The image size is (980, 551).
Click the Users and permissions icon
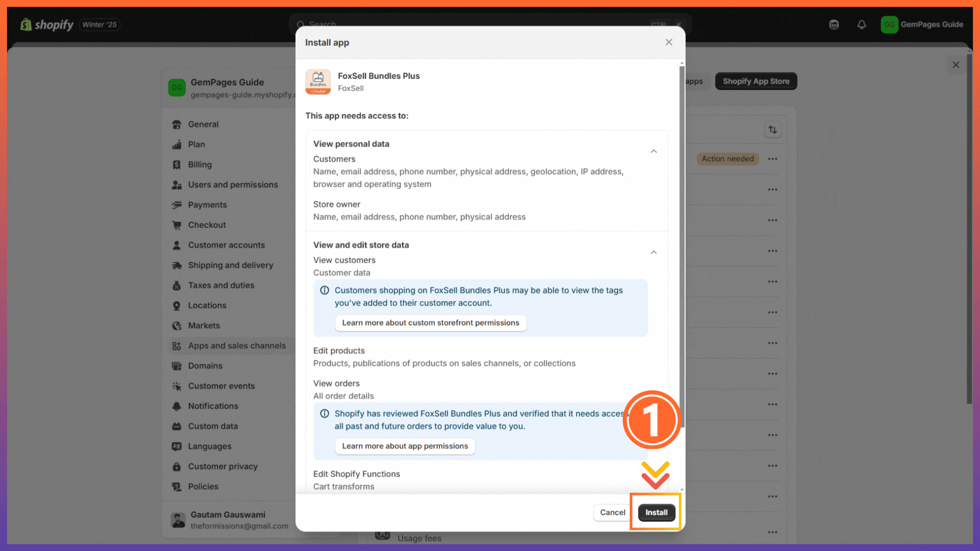click(177, 185)
